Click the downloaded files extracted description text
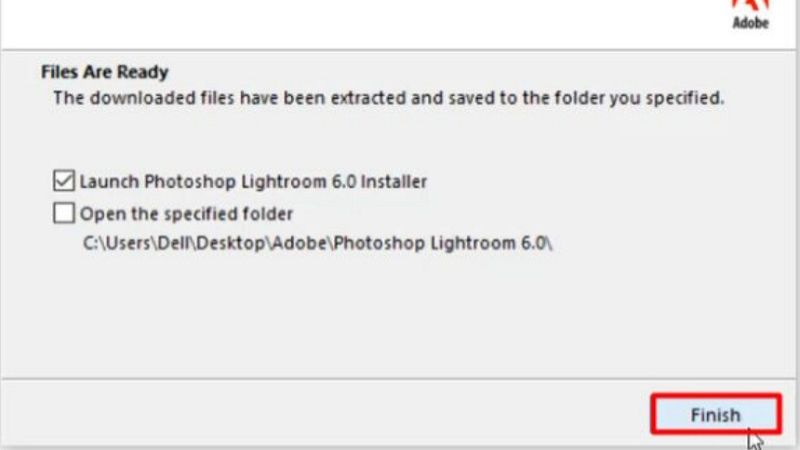Image resolution: width=800 pixels, height=450 pixels. 388,98
